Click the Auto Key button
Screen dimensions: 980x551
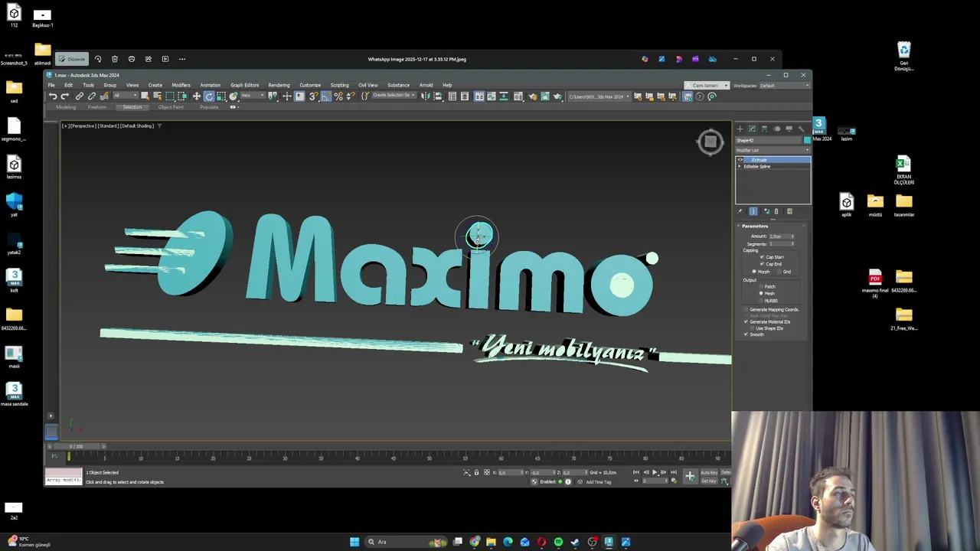coord(709,472)
